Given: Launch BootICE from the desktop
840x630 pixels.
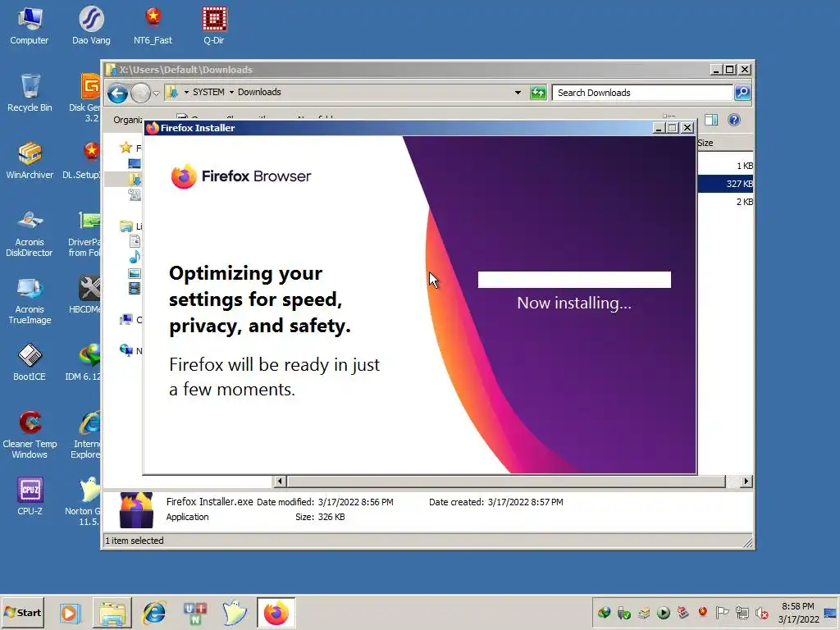Looking at the screenshot, I should 30,362.
